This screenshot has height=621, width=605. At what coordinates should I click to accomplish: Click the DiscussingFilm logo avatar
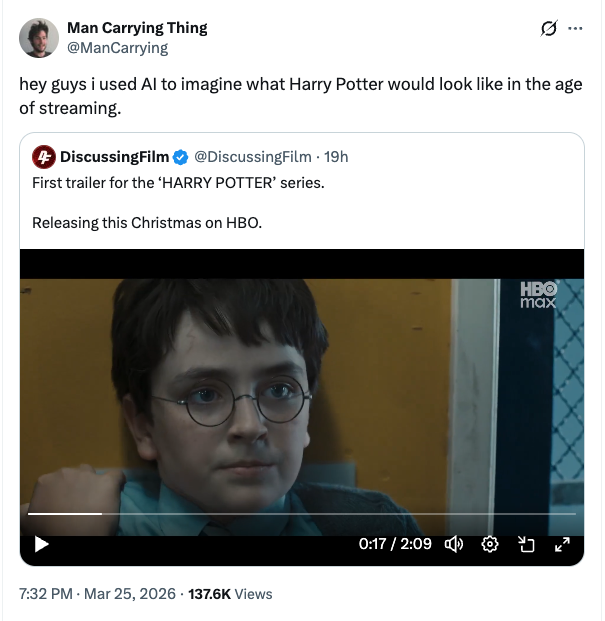pyautogui.click(x=44, y=157)
